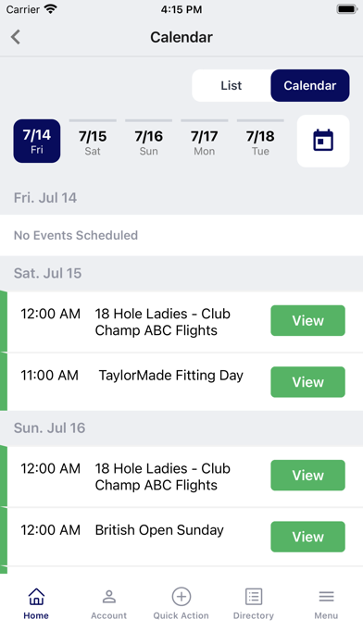View the British Open Sunday event

308,537
